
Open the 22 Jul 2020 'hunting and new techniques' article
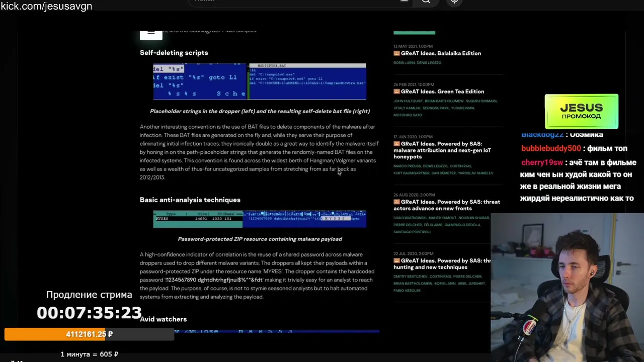[442, 264]
